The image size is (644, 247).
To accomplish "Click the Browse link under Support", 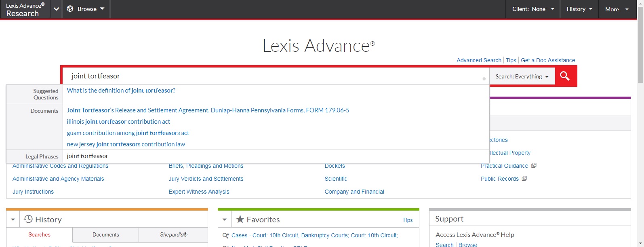I will (x=468, y=245).
